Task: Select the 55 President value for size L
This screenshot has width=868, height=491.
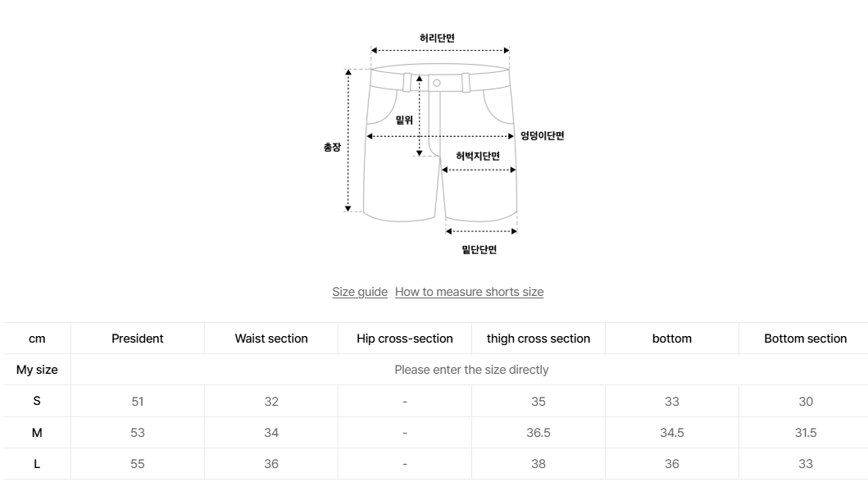Action: coord(138,464)
